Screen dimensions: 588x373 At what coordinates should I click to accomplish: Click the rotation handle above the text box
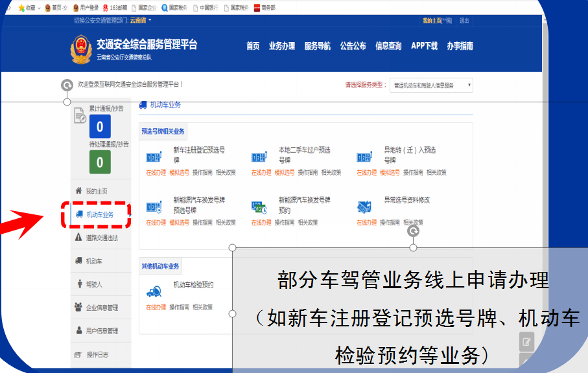(413, 231)
